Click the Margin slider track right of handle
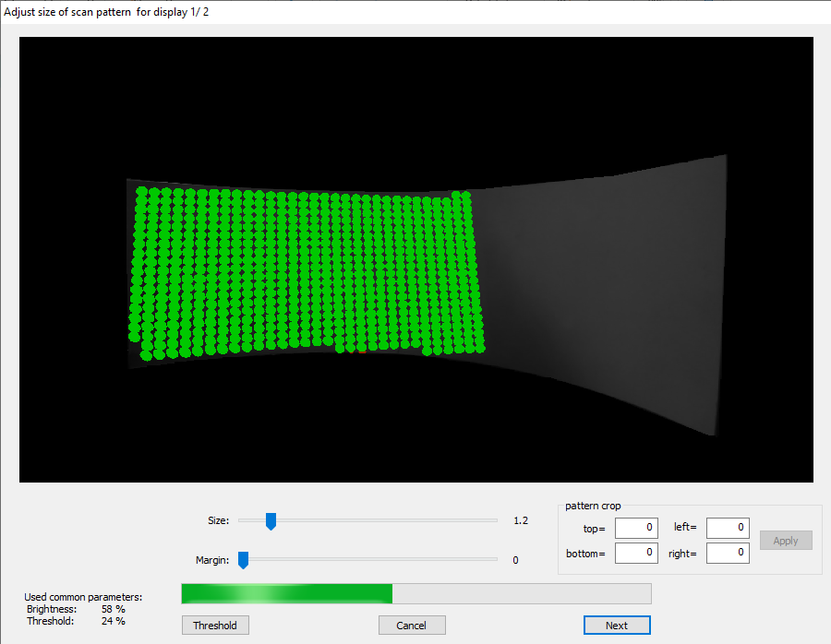Viewport: 831px width, 644px height. (369, 559)
